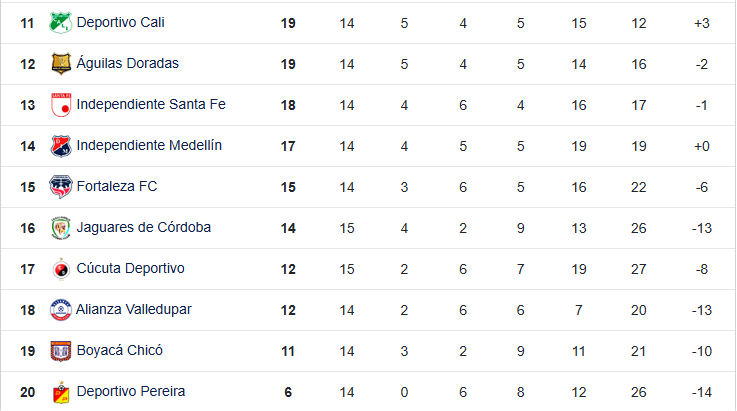Screen dimensions: 737x411
Task: Click the Cúcuta Deportivo team crest
Action: [61, 268]
